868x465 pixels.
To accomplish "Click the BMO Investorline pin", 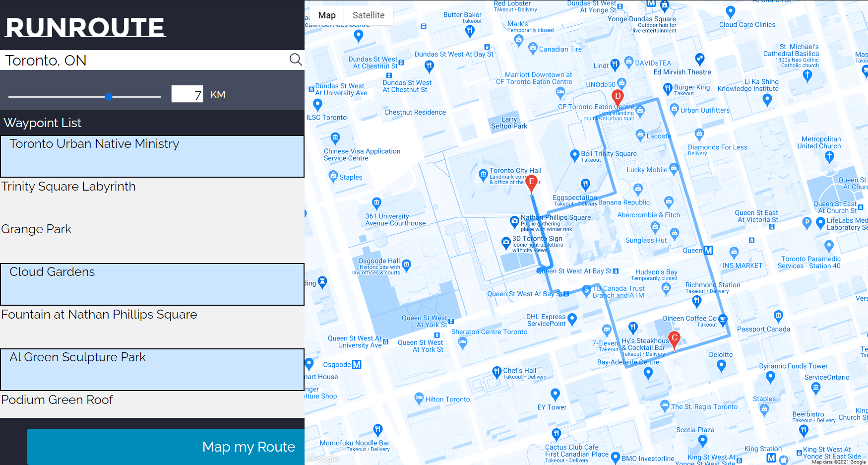I will (616, 458).
